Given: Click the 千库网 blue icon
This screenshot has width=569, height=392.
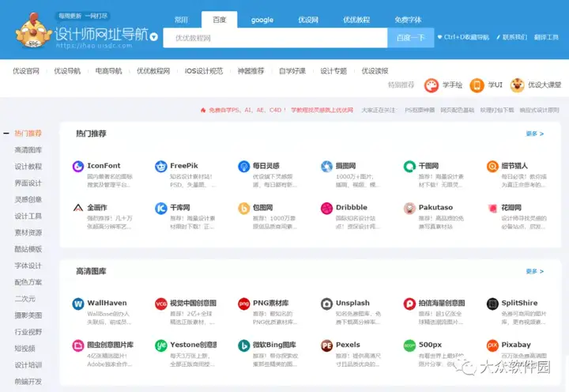Looking at the screenshot, I should [x=160, y=208].
